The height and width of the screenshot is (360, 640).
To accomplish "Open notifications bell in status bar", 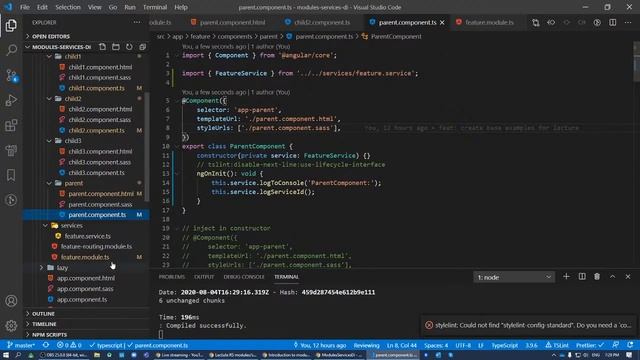I will (x=631, y=345).
